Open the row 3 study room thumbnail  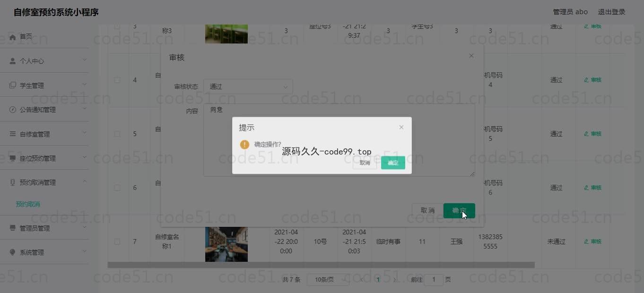click(226, 34)
